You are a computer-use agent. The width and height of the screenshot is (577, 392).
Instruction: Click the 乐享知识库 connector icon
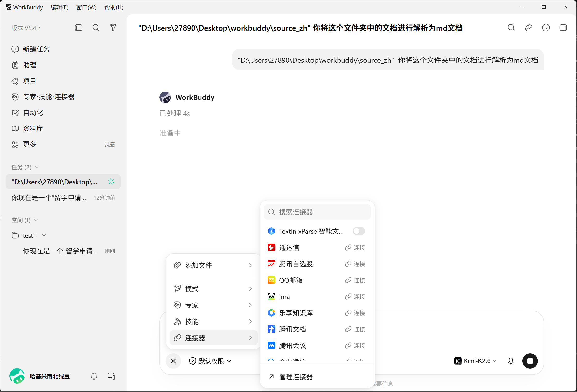pos(271,313)
